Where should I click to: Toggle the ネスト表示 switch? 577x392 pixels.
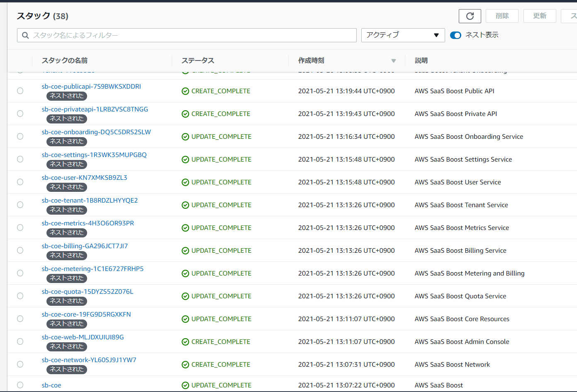pyautogui.click(x=455, y=35)
